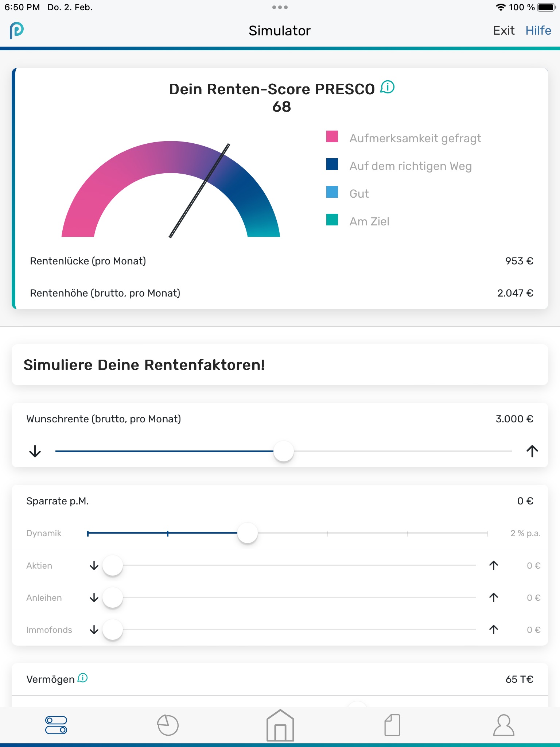Click the PRESCO gauge needle
This screenshot has height=747, width=560.
[199, 191]
